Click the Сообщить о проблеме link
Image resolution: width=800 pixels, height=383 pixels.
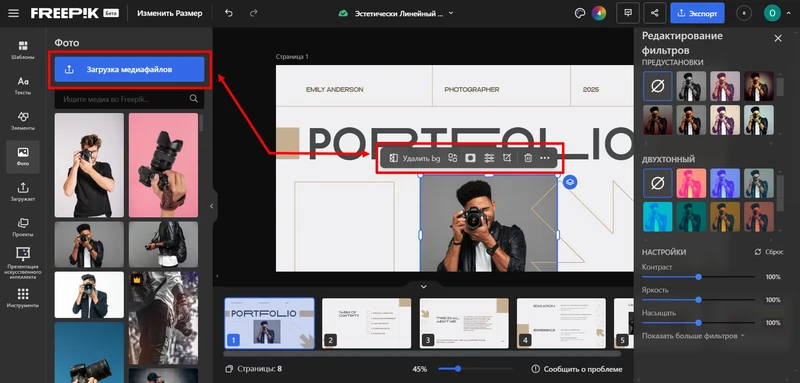[x=577, y=369]
